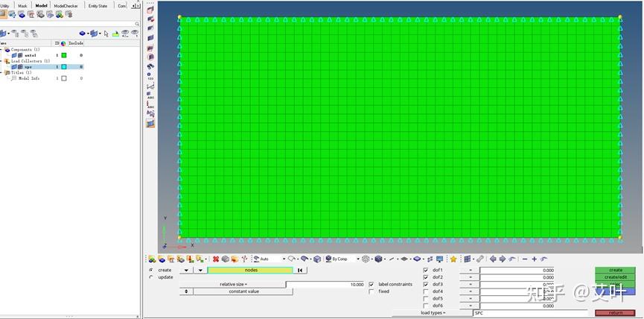Open the ModelChecker tab

point(66,6)
